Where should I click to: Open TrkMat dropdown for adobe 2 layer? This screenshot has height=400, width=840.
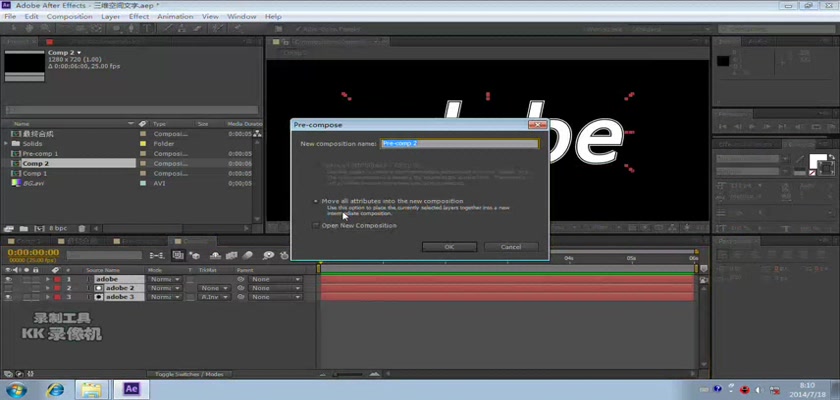[214, 288]
